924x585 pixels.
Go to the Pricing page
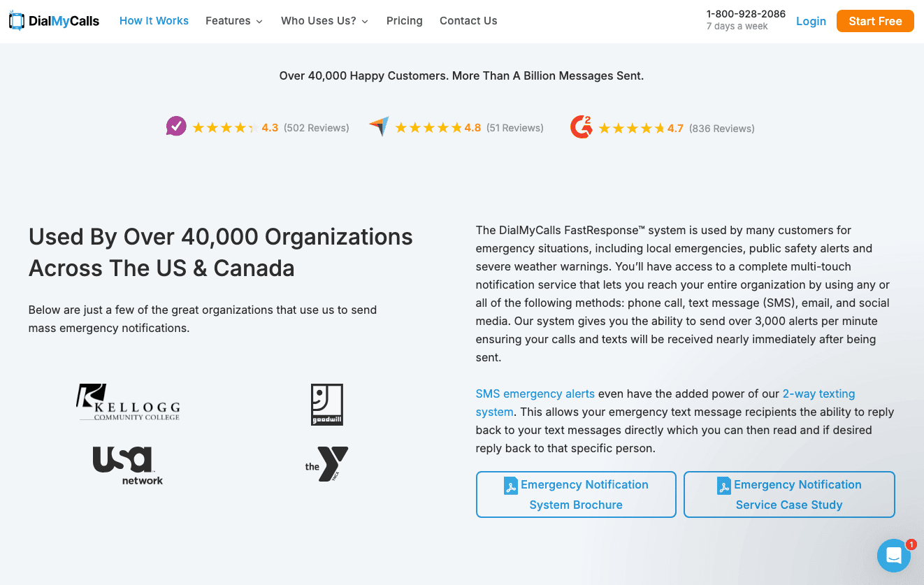point(404,21)
